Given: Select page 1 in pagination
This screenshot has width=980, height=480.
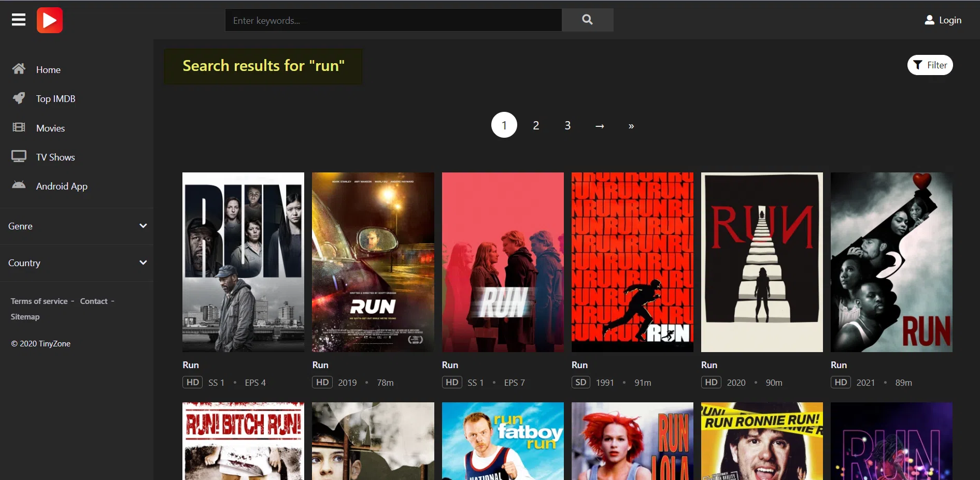Looking at the screenshot, I should point(504,125).
